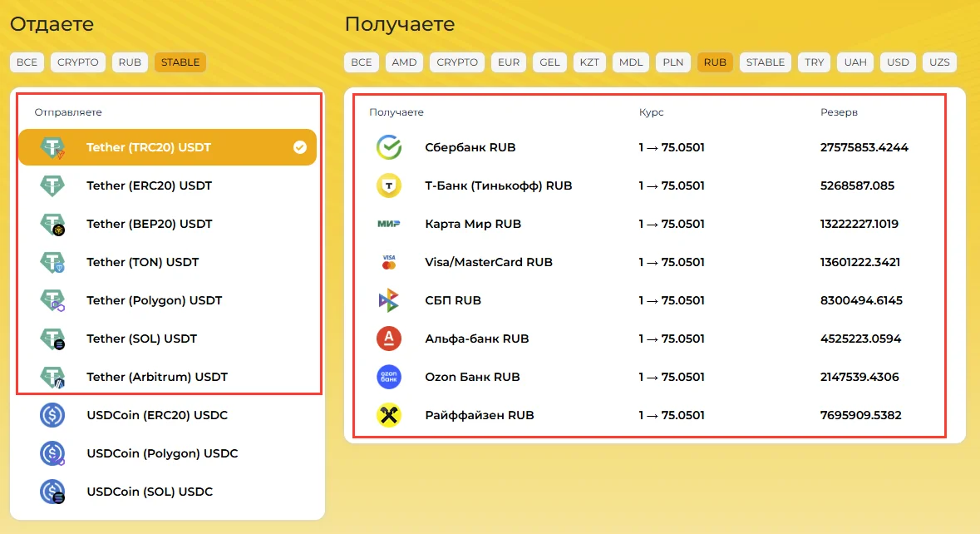Click the Ozon Bank blue logo icon
980x534 pixels.
(389, 377)
